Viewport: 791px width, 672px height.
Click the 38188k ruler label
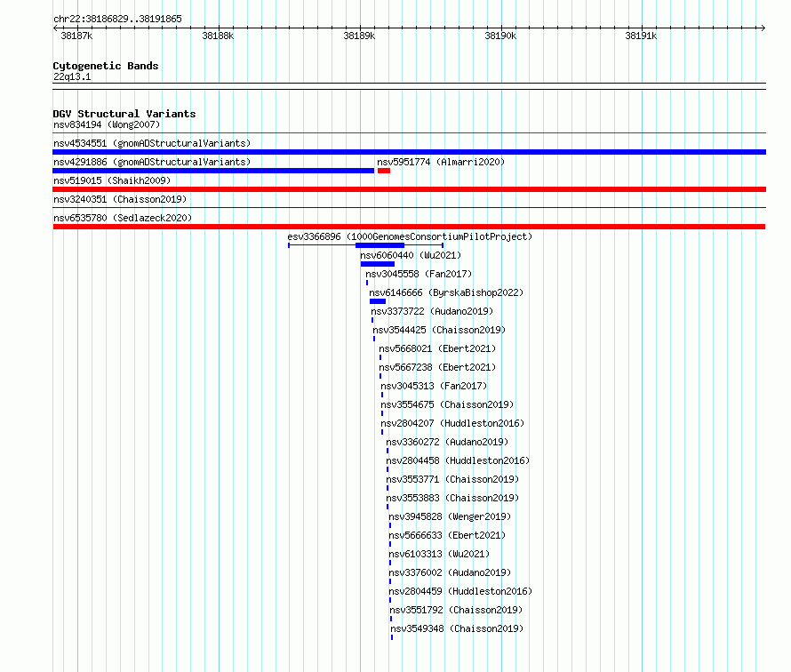[218, 36]
